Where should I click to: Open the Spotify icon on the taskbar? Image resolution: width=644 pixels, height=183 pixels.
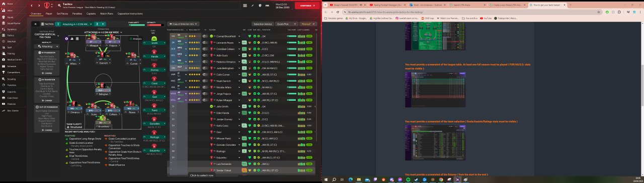tap(408, 179)
